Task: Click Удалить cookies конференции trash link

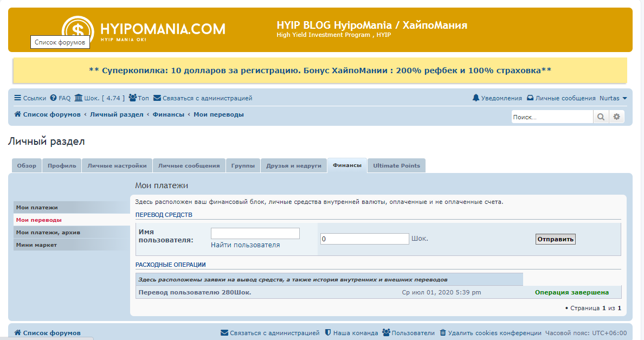Action: pos(442,333)
